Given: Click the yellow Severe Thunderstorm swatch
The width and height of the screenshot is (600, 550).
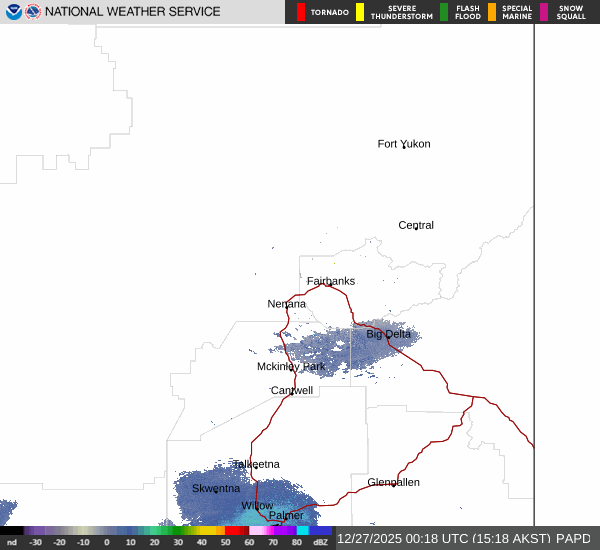Looking at the screenshot, I should 360,12.
